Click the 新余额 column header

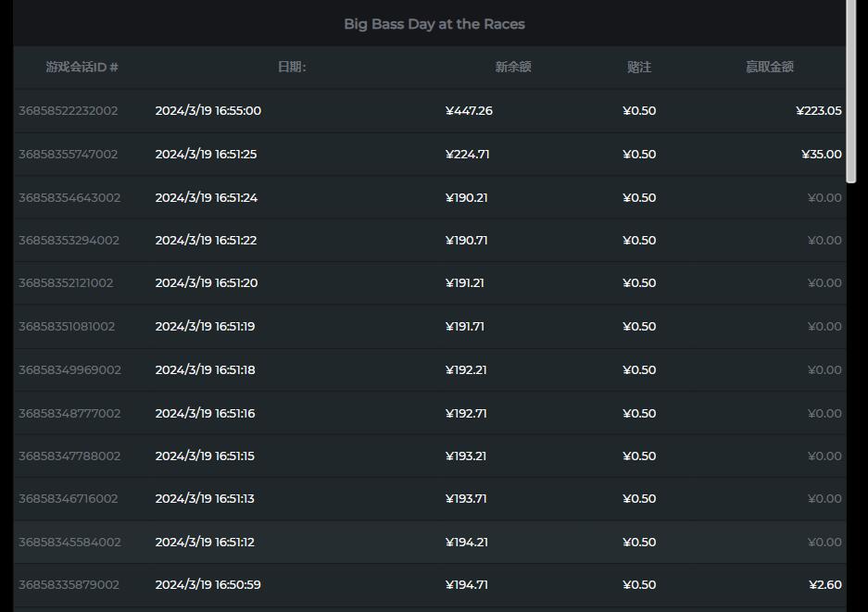(513, 67)
